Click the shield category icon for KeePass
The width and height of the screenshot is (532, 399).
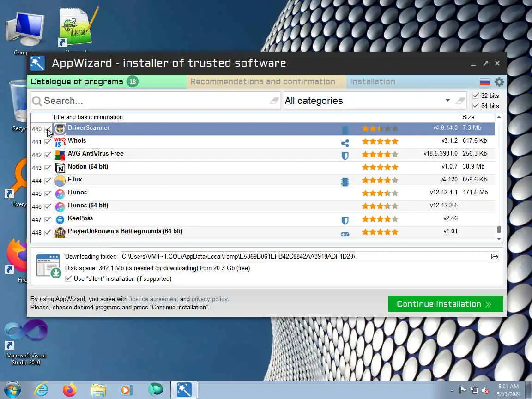[x=345, y=221]
